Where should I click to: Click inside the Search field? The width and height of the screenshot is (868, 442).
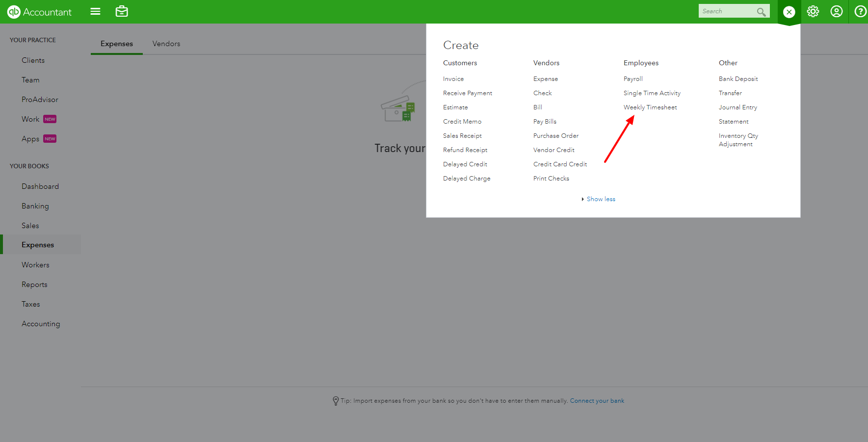[726, 10]
